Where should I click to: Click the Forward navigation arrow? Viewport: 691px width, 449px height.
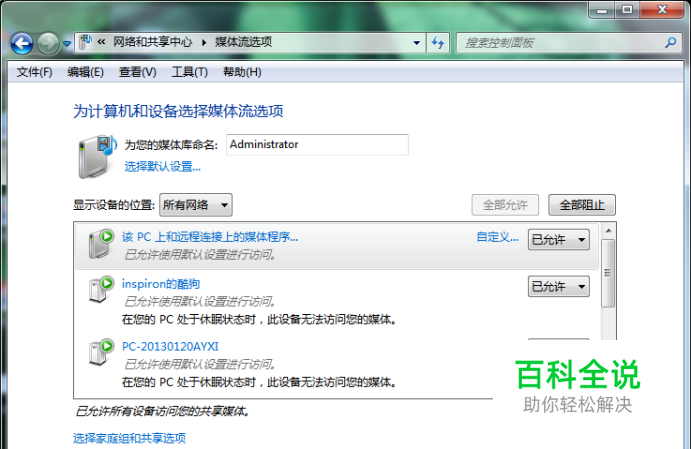point(48,43)
